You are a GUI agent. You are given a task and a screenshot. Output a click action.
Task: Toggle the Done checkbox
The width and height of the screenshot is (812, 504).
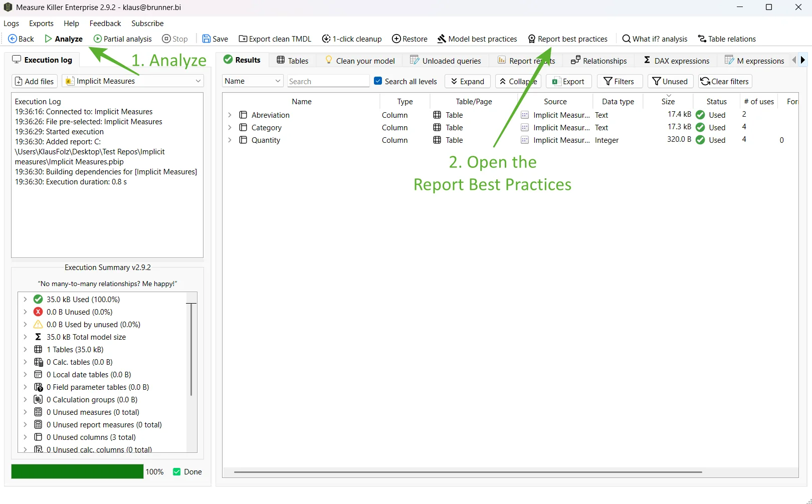click(176, 471)
